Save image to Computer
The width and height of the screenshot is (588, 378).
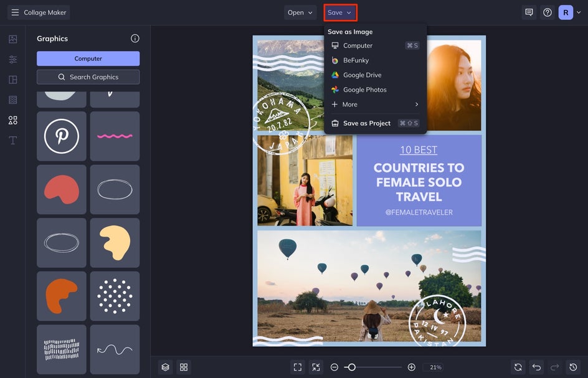click(376, 45)
